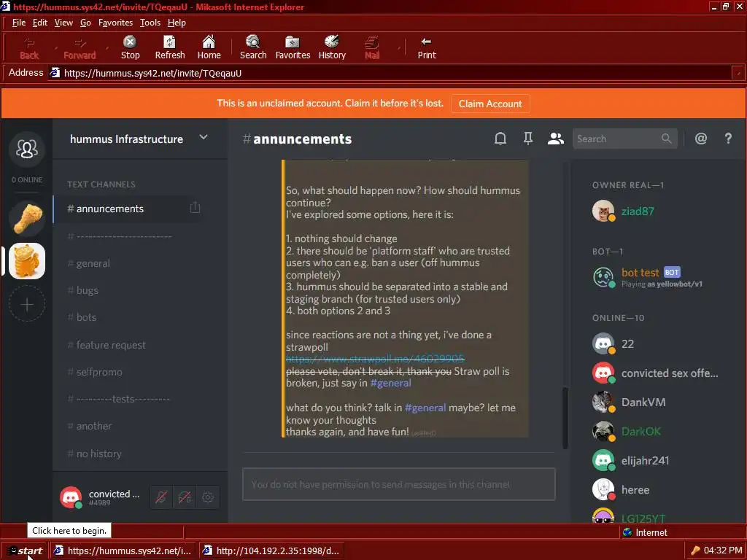747x560 pixels.
Task: Open the Favorites menu in menu bar
Action: tap(115, 23)
